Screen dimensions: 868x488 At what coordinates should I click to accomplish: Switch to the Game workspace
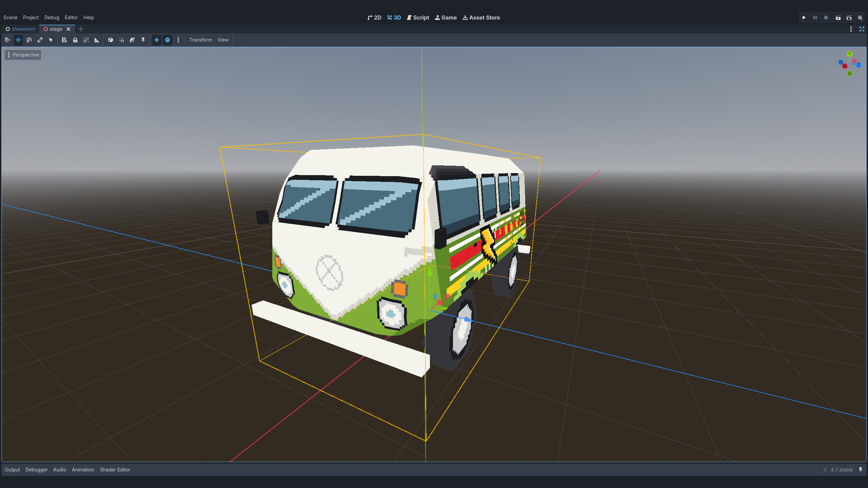pos(446,18)
